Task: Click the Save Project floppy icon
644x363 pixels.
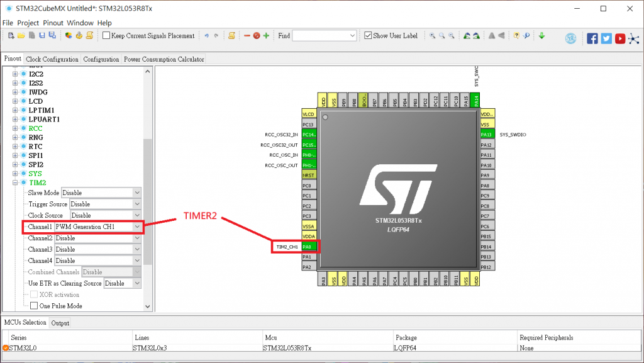Action: (x=42, y=36)
